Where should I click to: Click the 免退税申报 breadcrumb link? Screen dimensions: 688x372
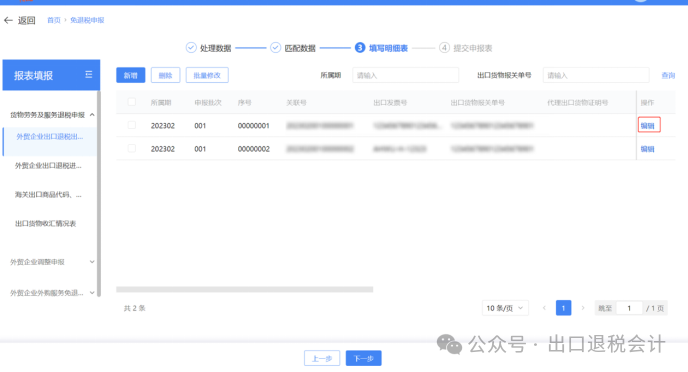click(x=87, y=20)
